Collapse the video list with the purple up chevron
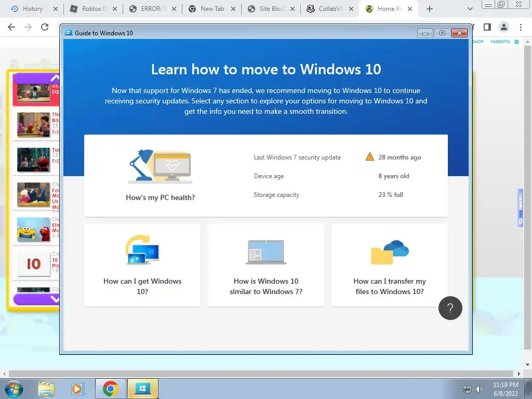 (36, 78)
